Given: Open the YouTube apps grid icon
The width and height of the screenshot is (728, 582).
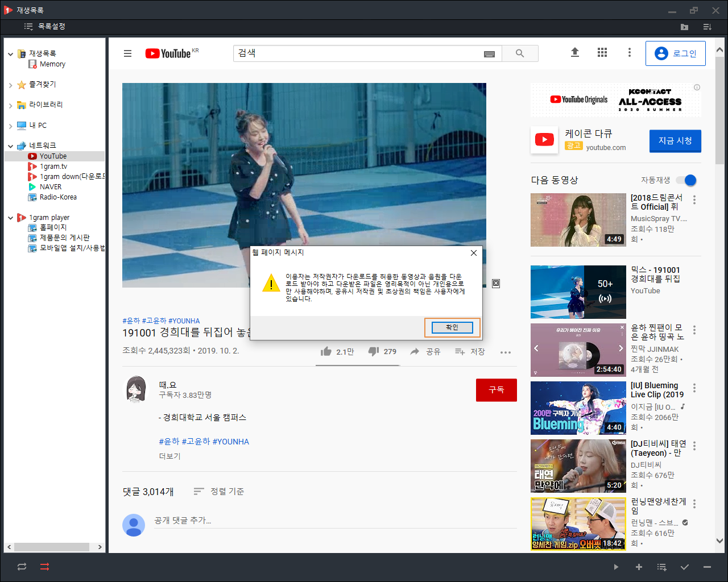Looking at the screenshot, I should [602, 52].
